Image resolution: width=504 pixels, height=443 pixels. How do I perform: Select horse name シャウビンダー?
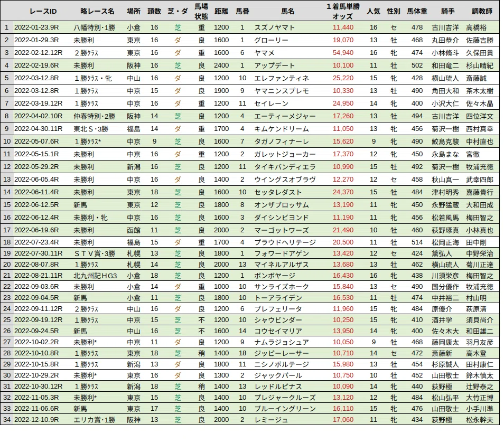pos(278,320)
